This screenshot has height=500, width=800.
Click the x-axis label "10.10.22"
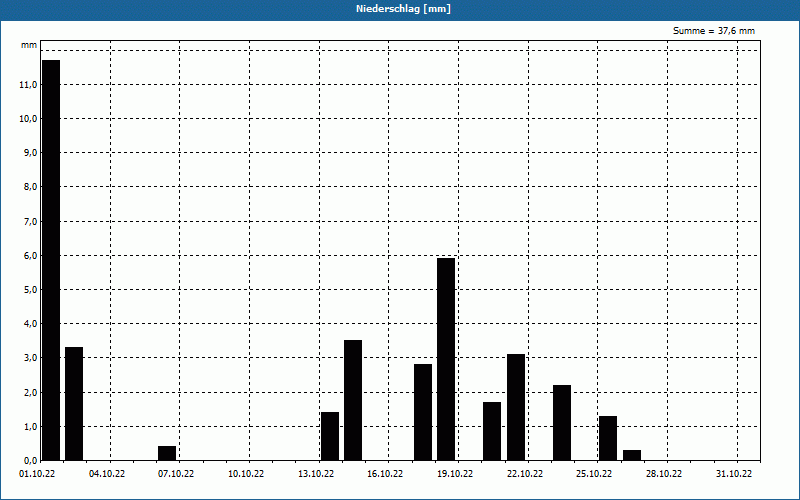tap(246, 474)
